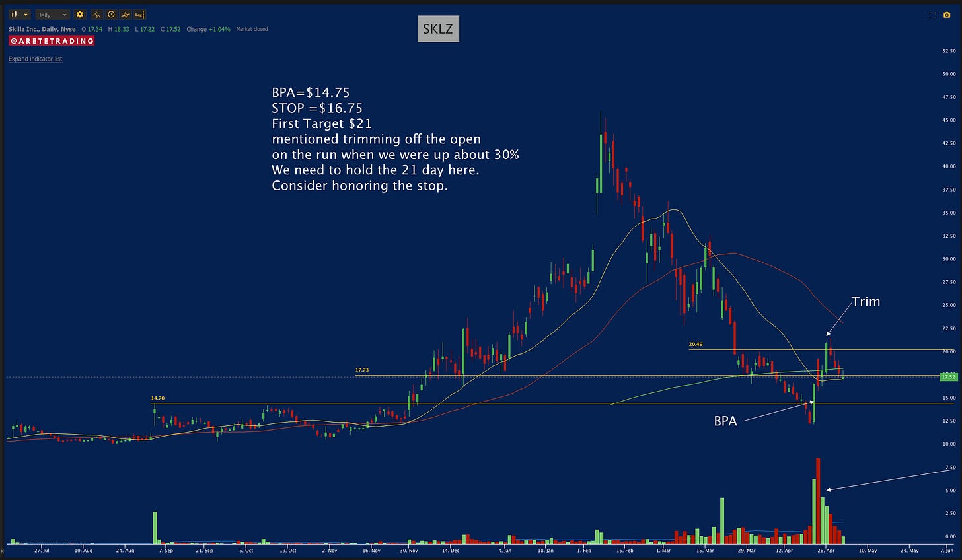Click the Expand indicator list link
This screenshot has width=962, height=560.
click(35, 59)
